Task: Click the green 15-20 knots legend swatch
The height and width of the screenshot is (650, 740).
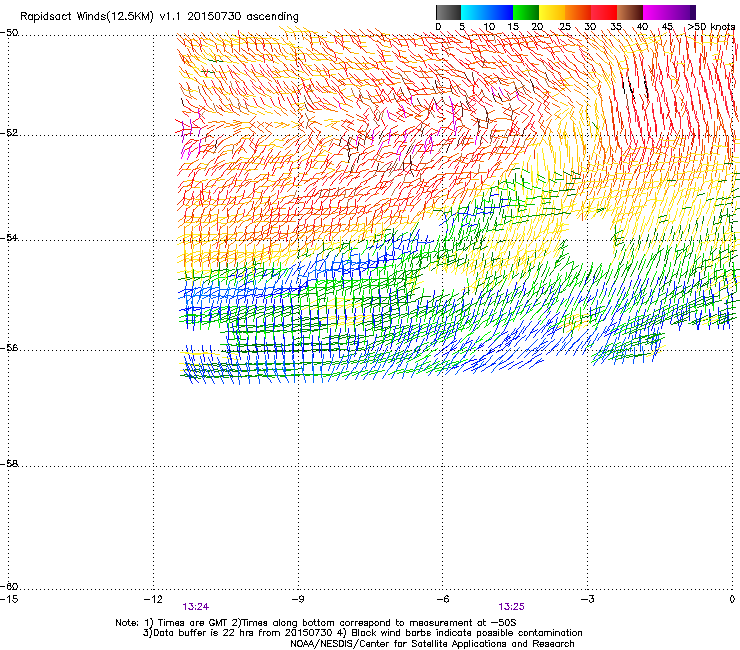Action: tap(526, 12)
